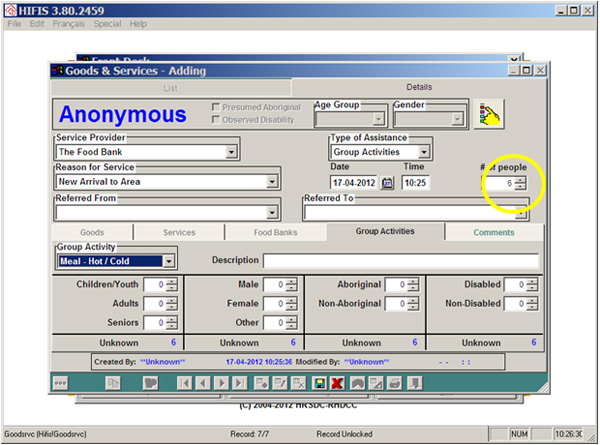
Task: Switch to the Comments tab
Action: pyautogui.click(x=494, y=232)
